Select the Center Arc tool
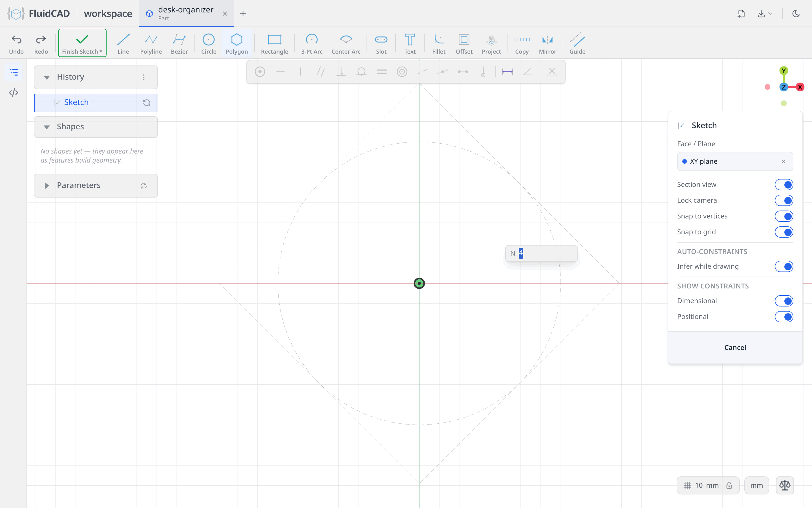 coord(346,44)
